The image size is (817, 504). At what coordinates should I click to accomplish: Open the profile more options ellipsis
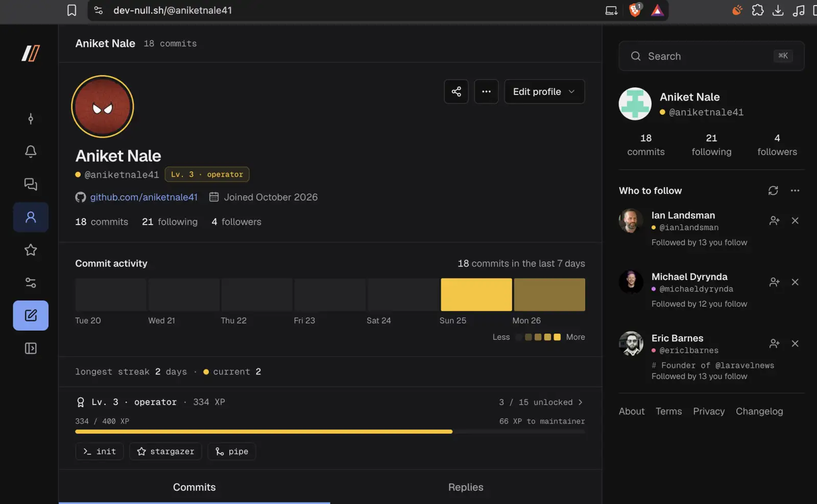486,91
